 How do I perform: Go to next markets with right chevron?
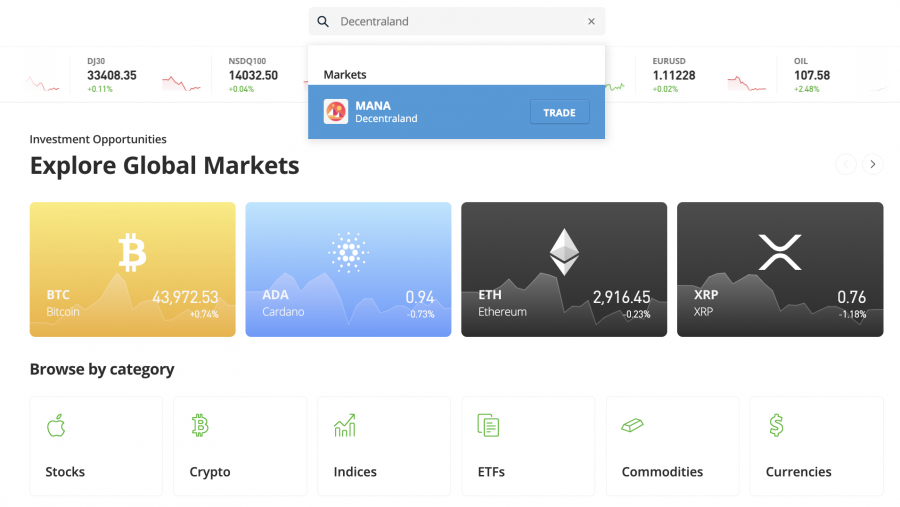(872, 164)
